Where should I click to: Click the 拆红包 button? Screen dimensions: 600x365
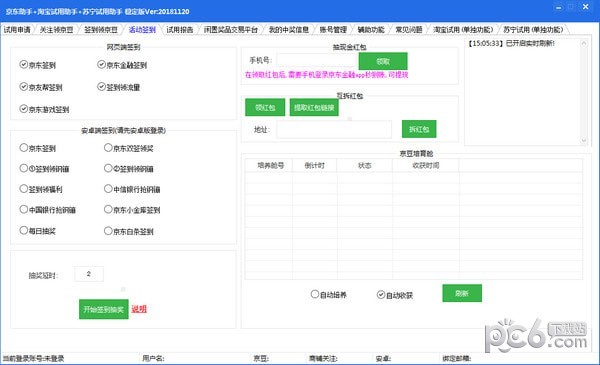click(419, 129)
